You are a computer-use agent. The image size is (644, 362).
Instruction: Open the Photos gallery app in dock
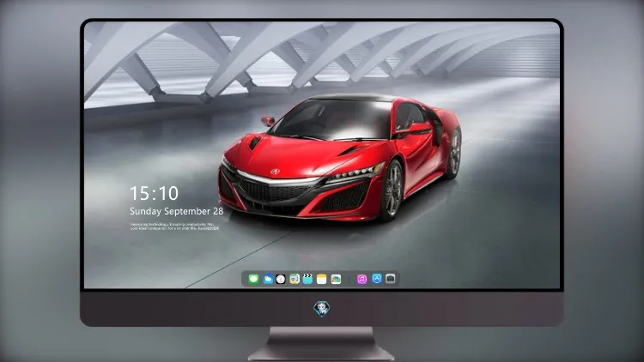tap(336, 279)
